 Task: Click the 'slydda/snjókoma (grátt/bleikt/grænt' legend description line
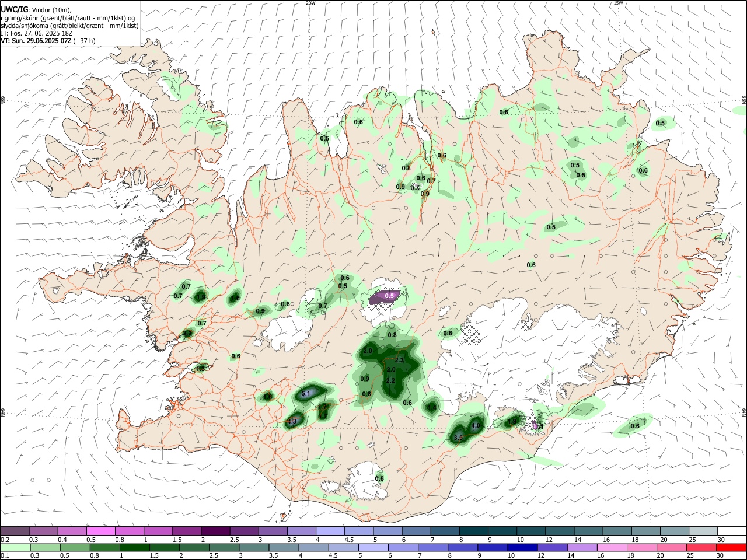[69, 26]
